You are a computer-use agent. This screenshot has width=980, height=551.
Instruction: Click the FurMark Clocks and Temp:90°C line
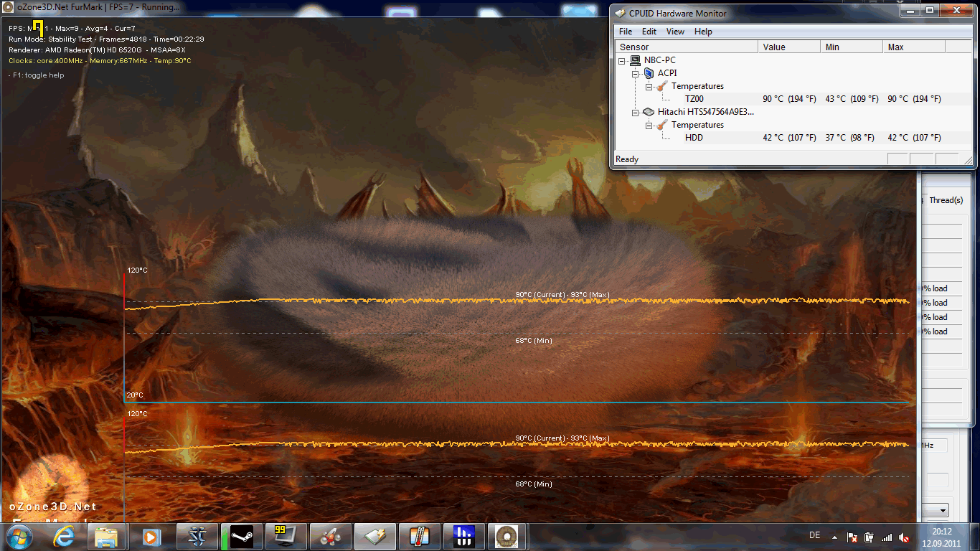coord(100,61)
